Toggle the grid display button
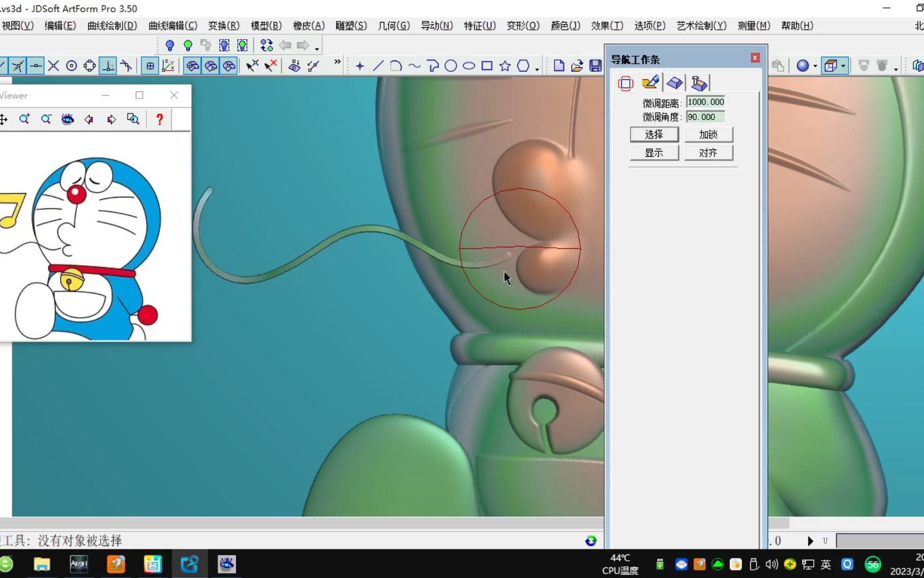The width and height of the screenshot is (924, 578). point(150,66)
